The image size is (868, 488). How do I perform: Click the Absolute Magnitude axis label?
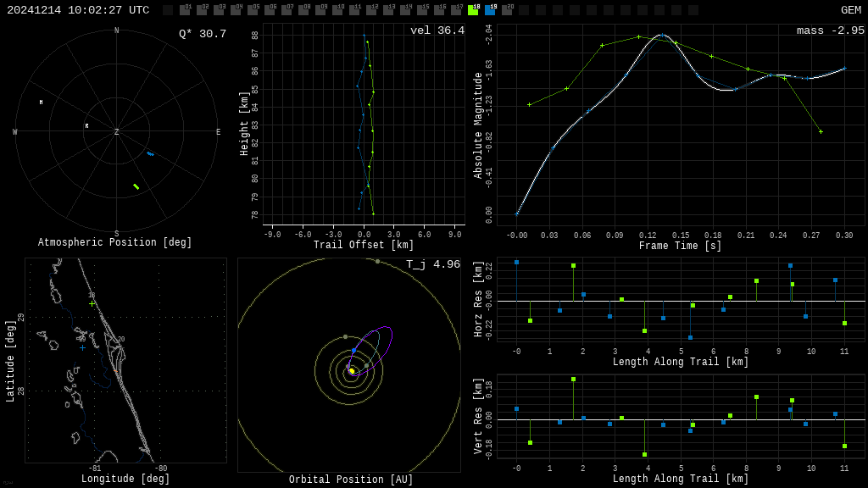click(479, 125)
